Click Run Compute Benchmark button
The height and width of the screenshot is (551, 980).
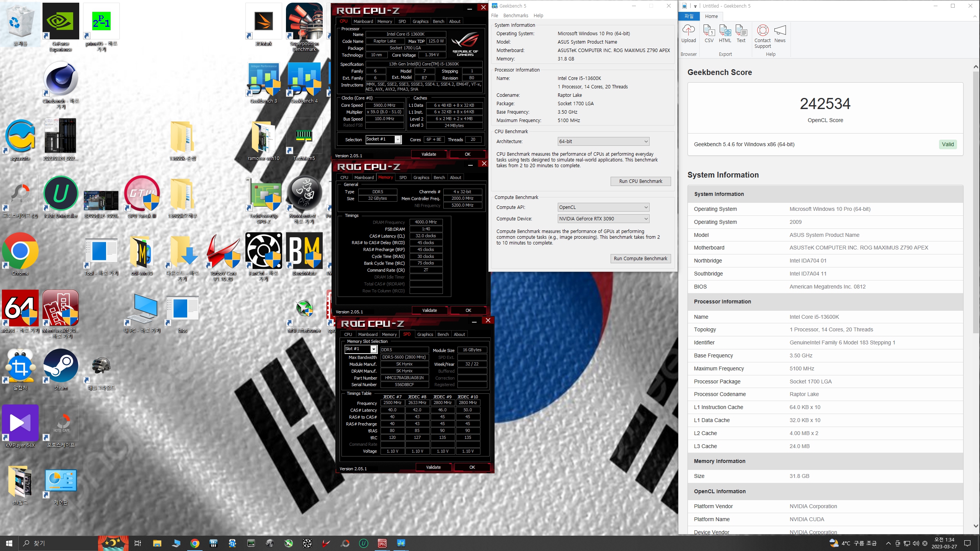[640, 259]
